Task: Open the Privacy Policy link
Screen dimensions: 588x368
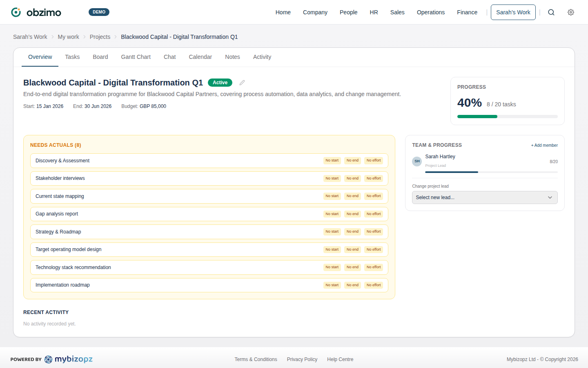Action: 302,359
